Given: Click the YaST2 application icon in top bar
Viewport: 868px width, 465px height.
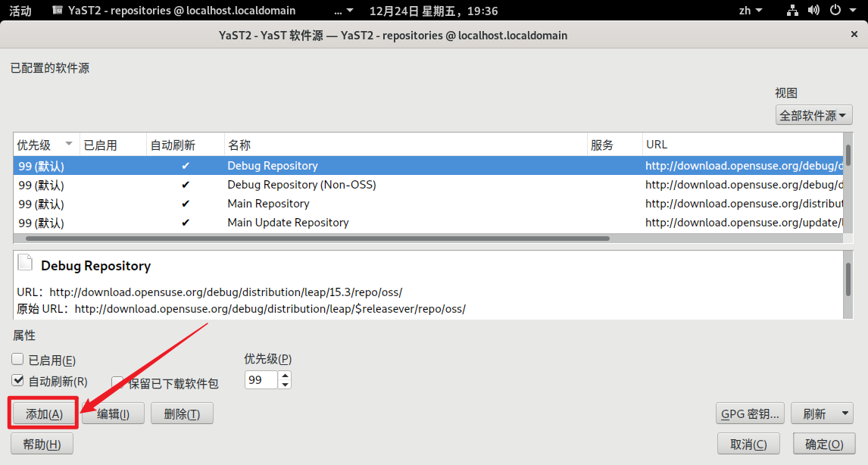Looking at the screenshot, I should pos(57,10).
